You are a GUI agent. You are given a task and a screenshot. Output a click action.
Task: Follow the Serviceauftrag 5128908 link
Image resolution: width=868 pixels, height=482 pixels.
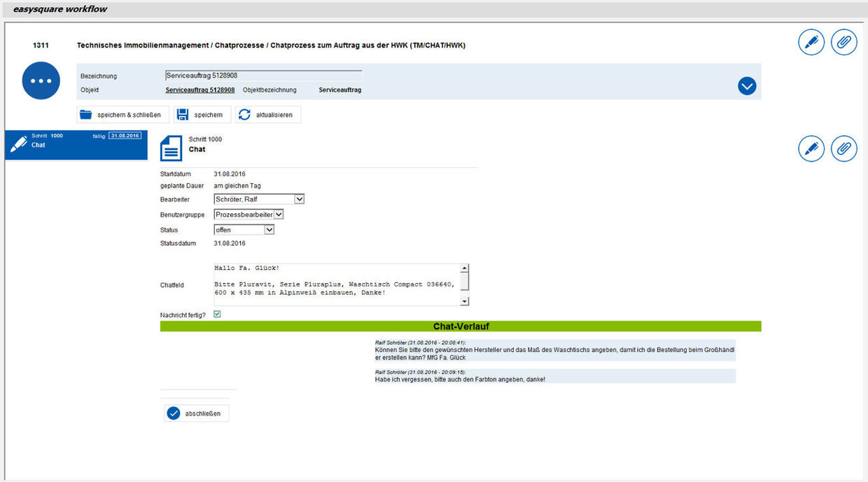click(199, 90)
